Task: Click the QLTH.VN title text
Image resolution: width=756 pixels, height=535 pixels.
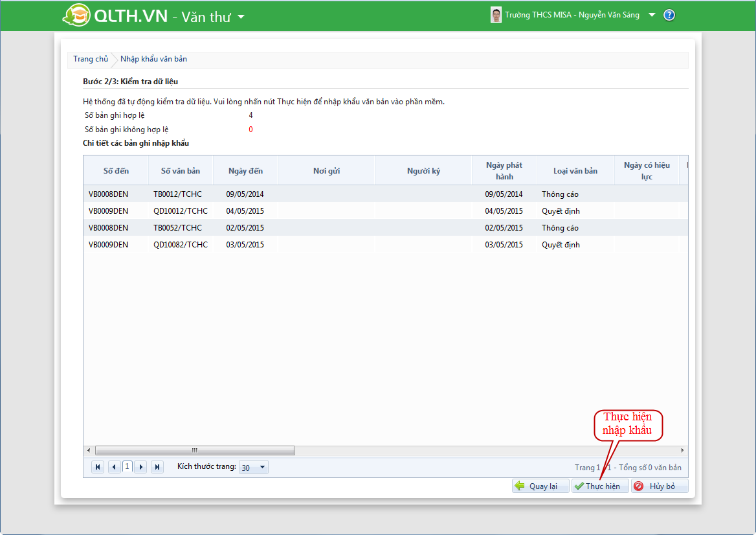Action: click(131, 16)
